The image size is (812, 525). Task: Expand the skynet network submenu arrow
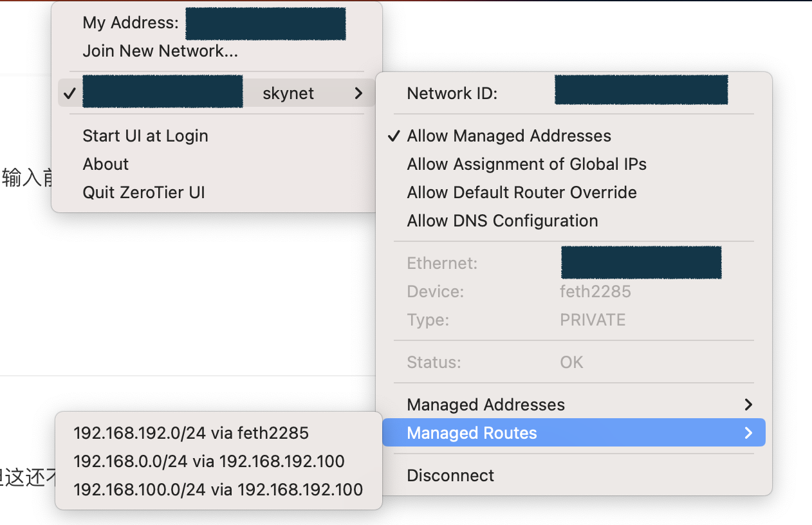point(358,93)
